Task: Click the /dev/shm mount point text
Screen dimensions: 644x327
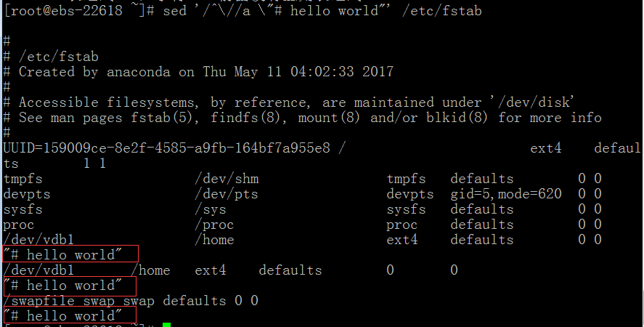Action: tap(227, 179)
